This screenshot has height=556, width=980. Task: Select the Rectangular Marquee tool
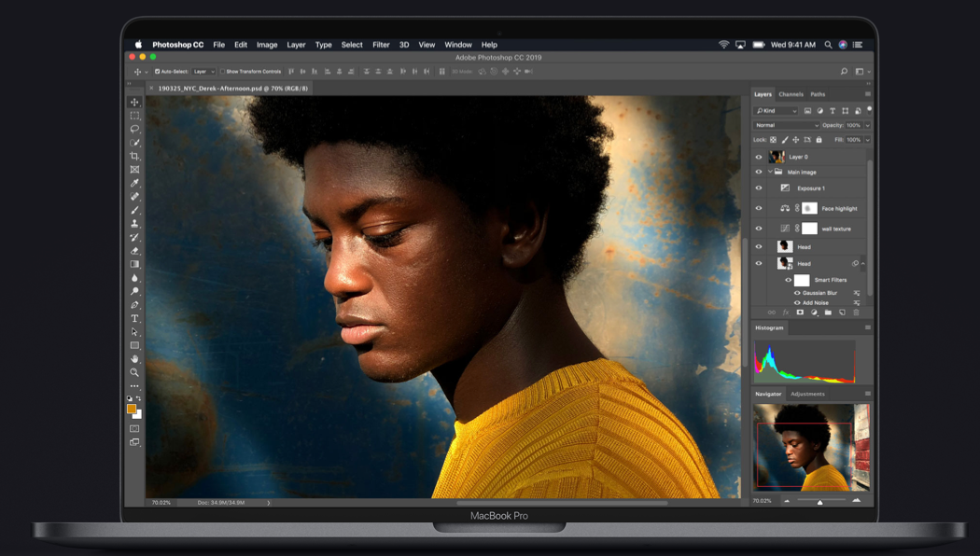tap(134, 116)
